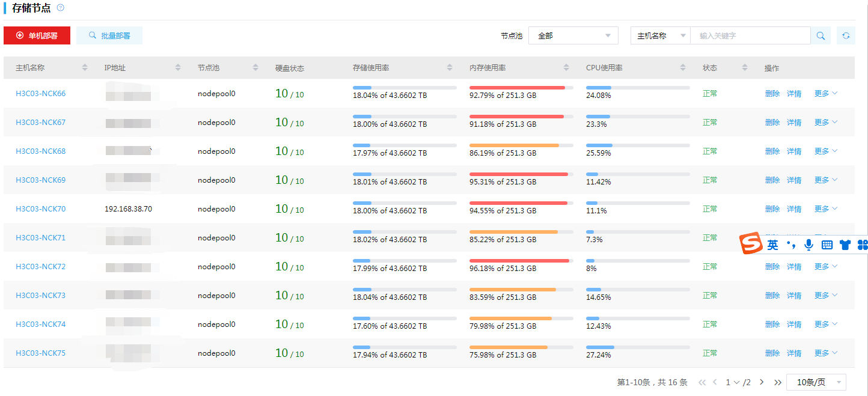Viewport: 868px width, 396px height.
Task: Go to the last page with double arrow
Action: (x=778, y=382)
